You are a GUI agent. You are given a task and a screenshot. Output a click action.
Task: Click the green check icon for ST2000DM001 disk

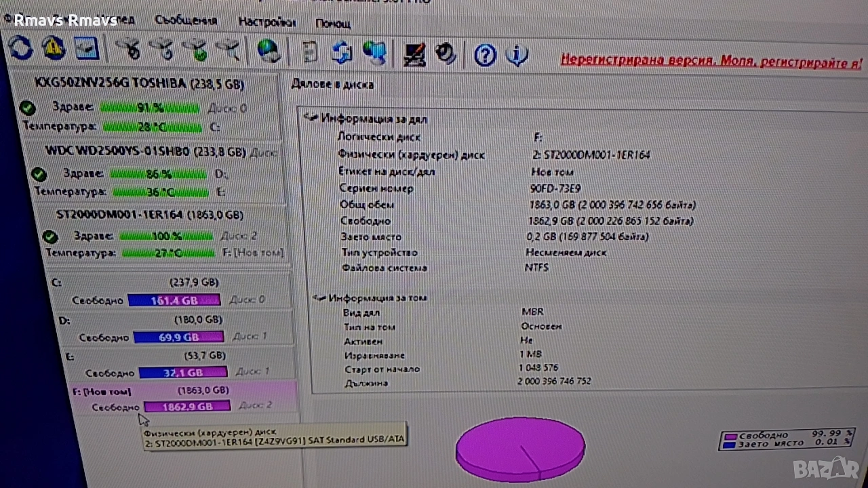coord(50,237)
